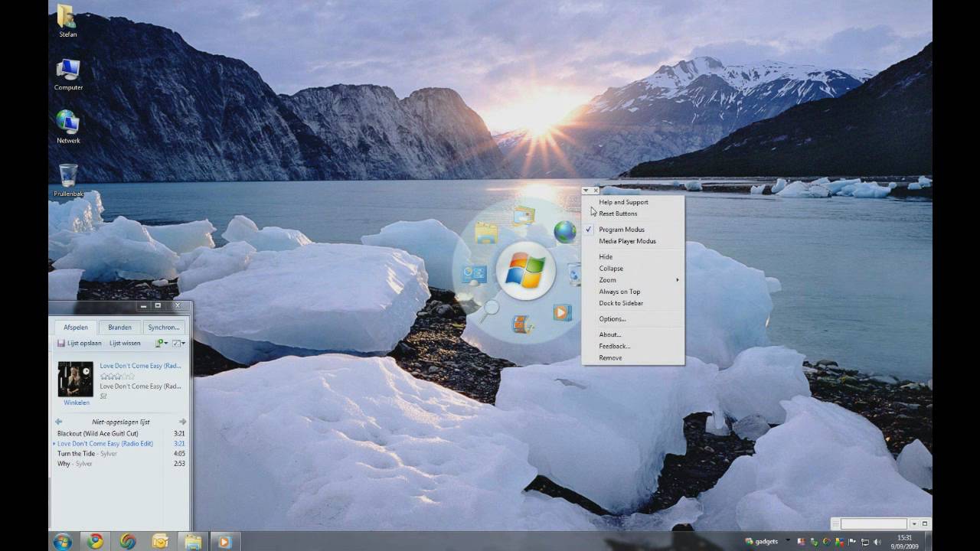980x551 pixels.
Task: Click the Winkelen link under the album art
Action: (77, 403)
